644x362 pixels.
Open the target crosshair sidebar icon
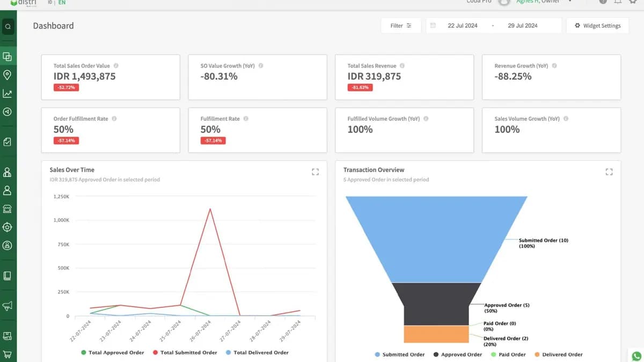coord(8,227)
